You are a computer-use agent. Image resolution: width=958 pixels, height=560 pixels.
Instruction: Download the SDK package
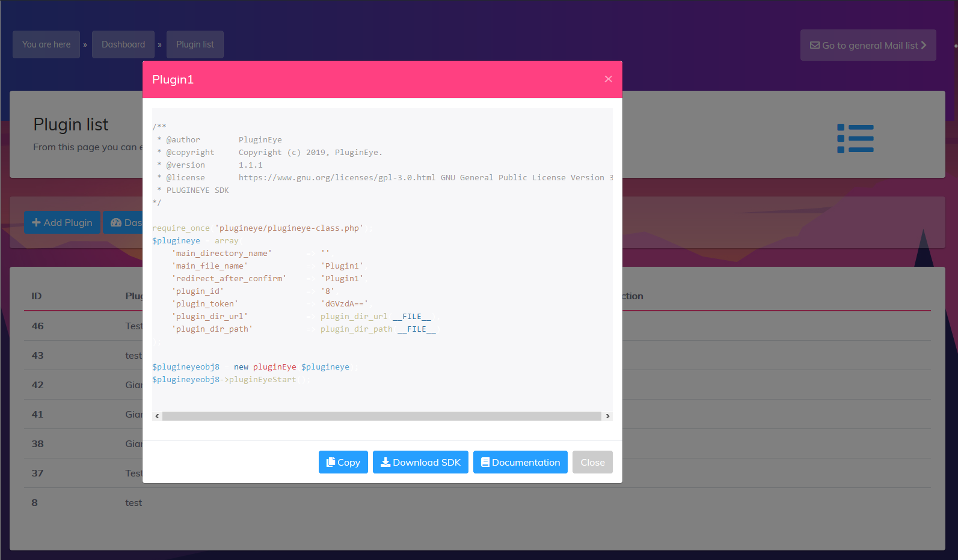point(420,462)
